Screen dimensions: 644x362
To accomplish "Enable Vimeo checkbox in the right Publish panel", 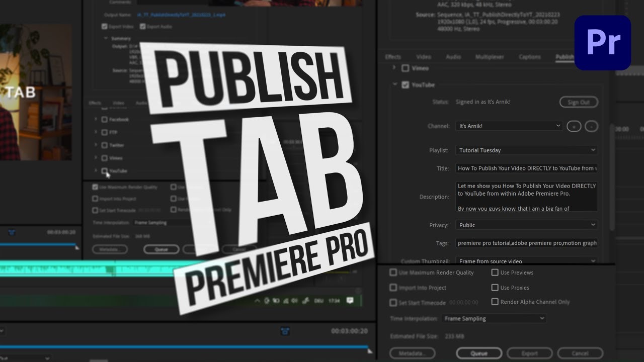I will (x=406, y=68).
